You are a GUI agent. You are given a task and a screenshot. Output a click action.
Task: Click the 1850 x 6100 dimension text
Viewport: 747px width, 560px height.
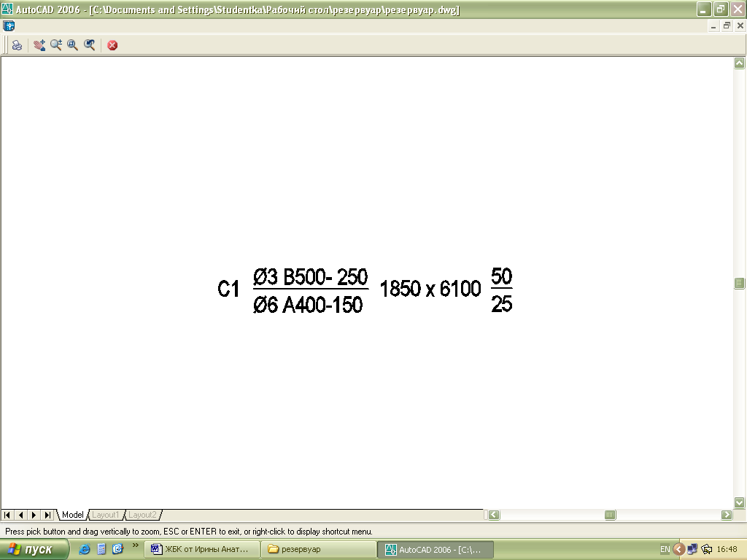point(430,289)
